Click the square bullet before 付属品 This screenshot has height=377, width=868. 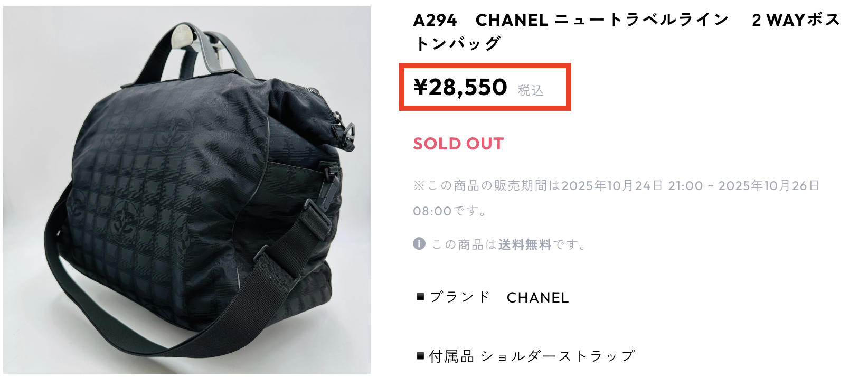point(421,356)
